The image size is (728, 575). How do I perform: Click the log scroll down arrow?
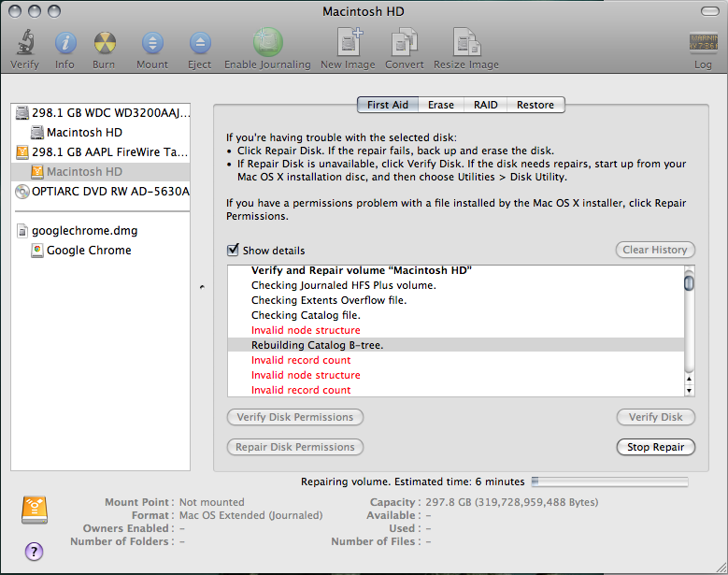coord(689,391)
